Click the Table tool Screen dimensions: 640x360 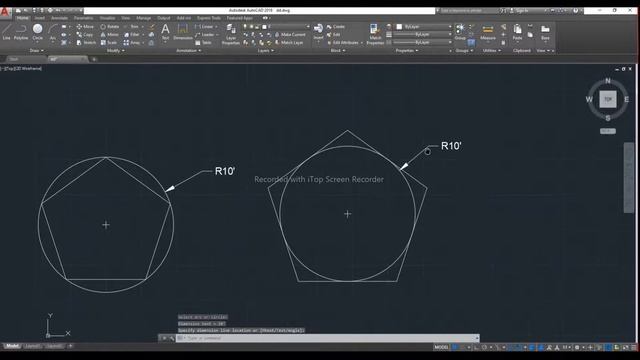(203, 42)
